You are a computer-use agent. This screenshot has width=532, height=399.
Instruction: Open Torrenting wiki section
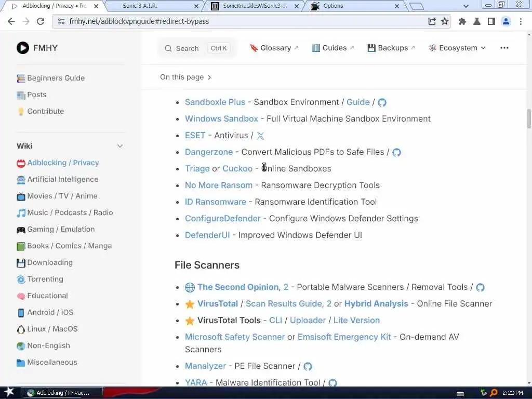pos(39,279)
